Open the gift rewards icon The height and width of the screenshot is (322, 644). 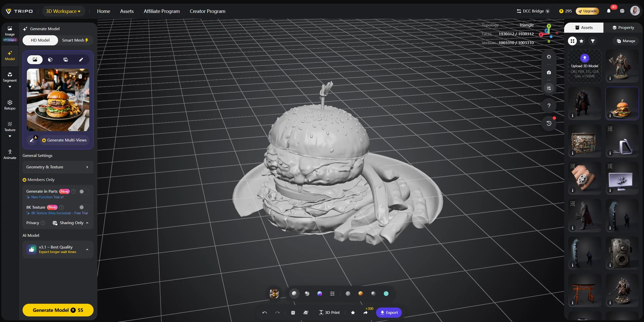293,313
